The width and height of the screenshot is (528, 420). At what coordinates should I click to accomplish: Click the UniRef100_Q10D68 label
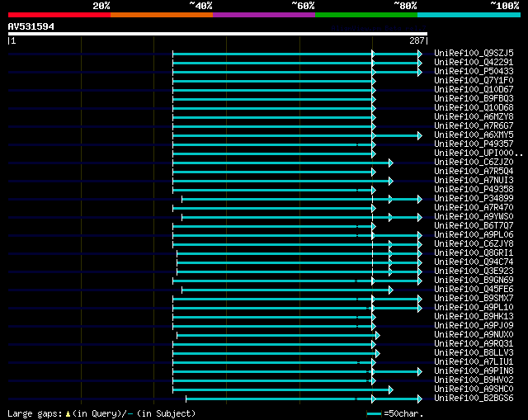[x=474, y=107]
